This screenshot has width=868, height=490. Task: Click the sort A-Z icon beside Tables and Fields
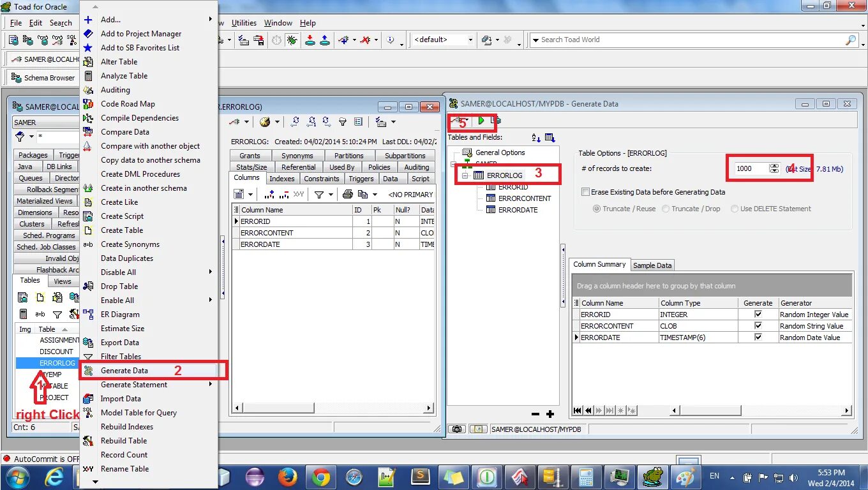click(536, 137)
